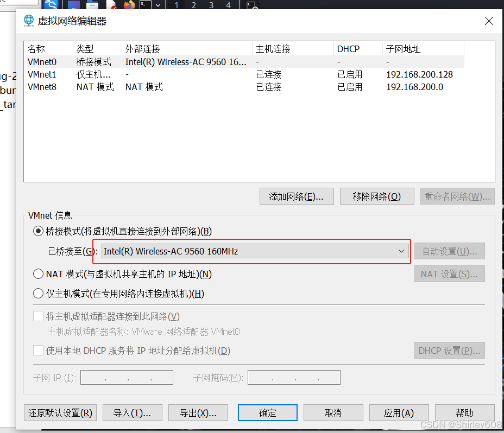Click the Subnet IP input field
The width and height of the screenshot is (504, 433).
[x=127, y=378]
